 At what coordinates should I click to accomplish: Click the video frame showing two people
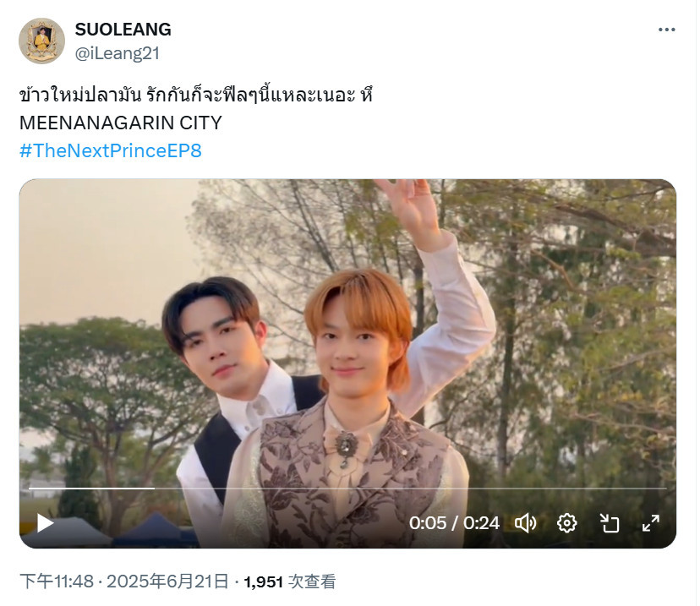[347, 363]
